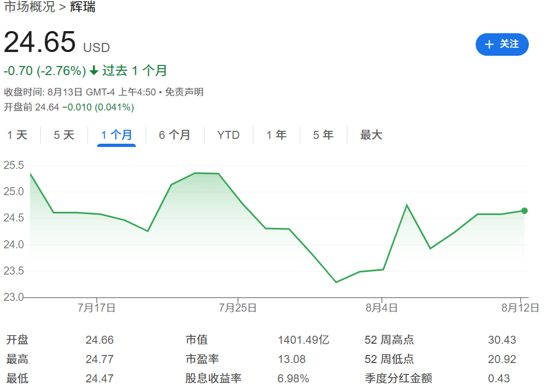Click the 市盈率 value 13.08
546x392 pixels.
click(x=292, y=359)
